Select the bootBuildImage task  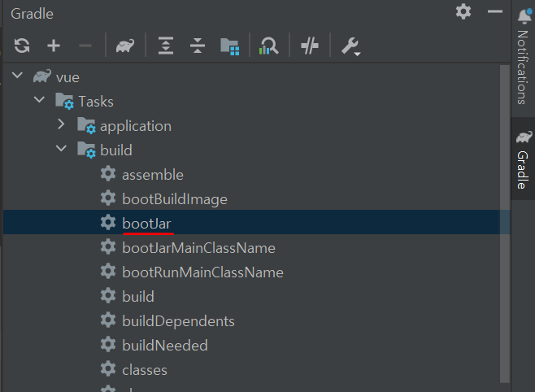click(251, 199)
